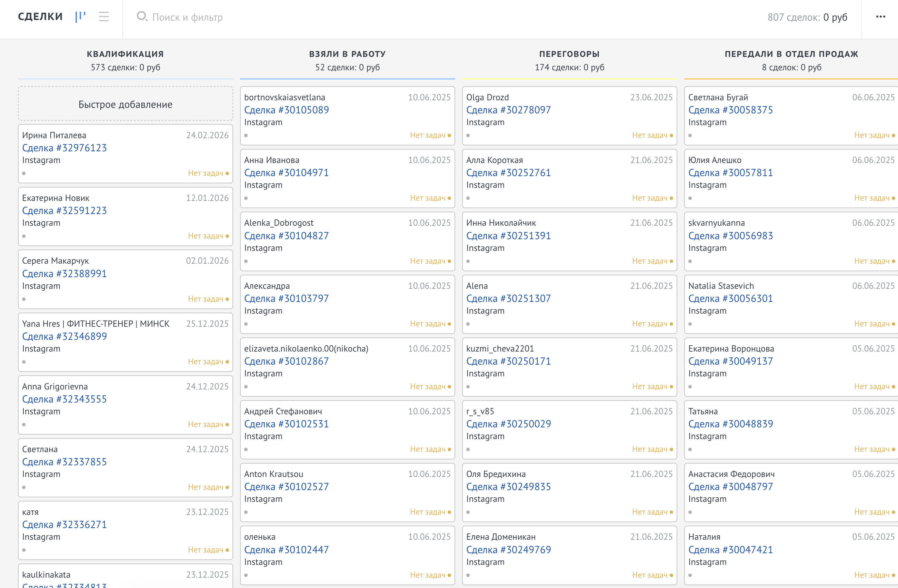Switch to the pipeline kanban view icon

pos(80,17)
